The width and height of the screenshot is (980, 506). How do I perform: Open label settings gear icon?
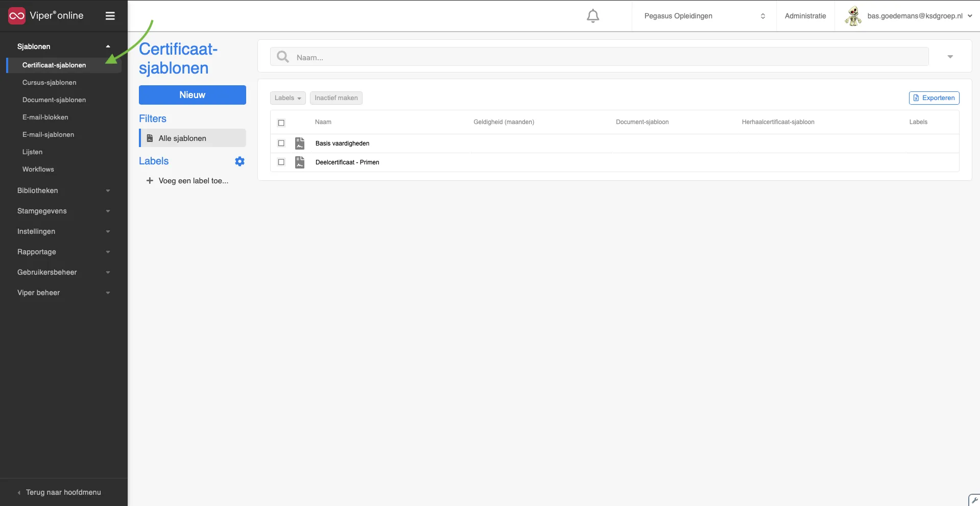tap(240, 161)
